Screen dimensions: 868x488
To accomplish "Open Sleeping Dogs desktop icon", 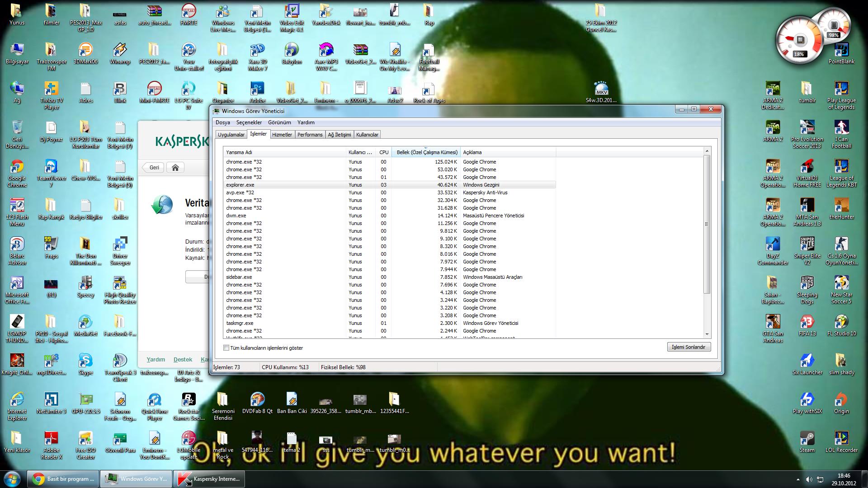I will 807,290.
